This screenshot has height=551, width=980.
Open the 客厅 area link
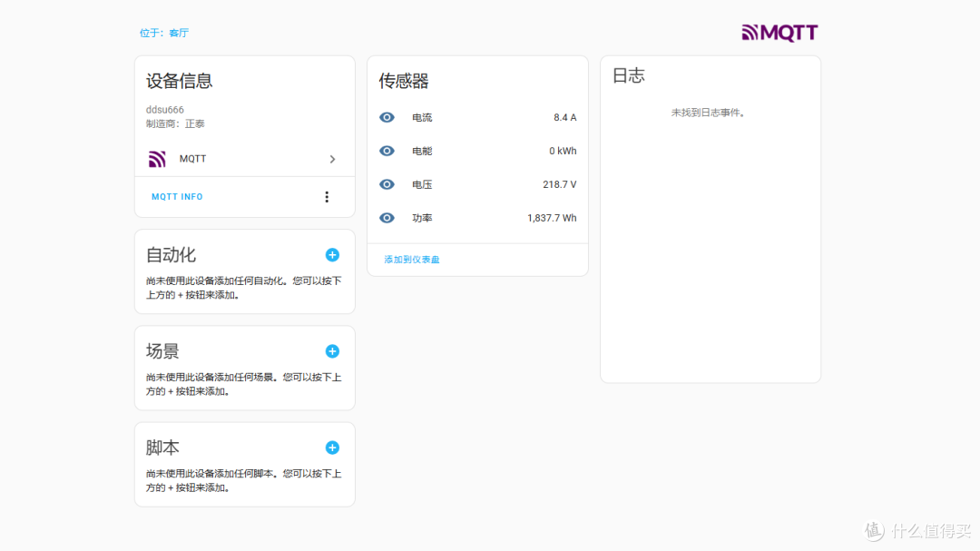click(x=179, y=33)
